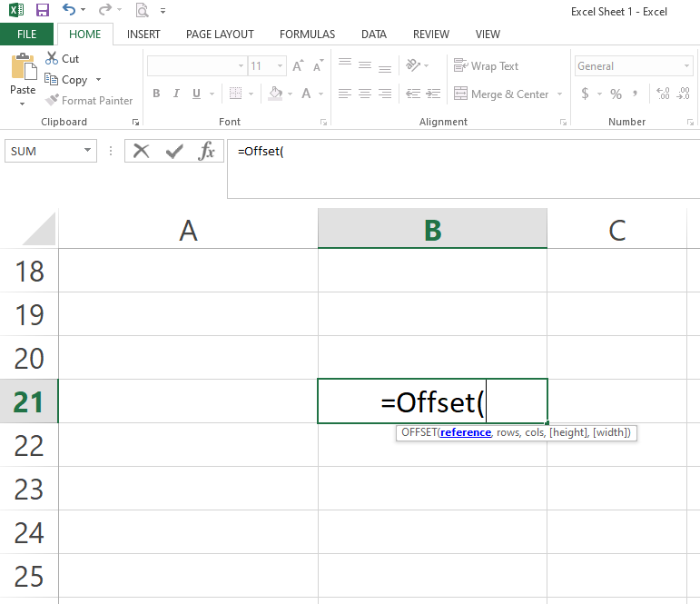700x604 pixels.
Task: Click the Save icon in the quick access toolbar
Action: tap(43, 11)
